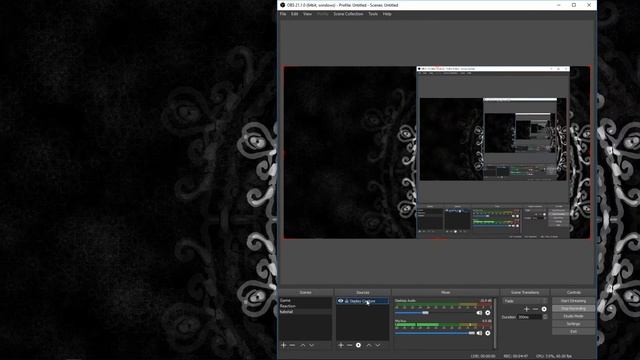The image size is (640, 360).
Task: Click Start Streaming button
Action: tap(573, 301)
